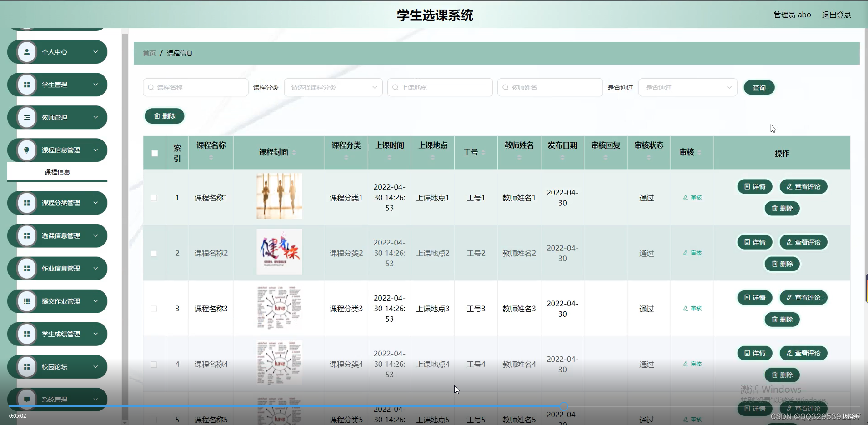Click the 校园论坛 grid icon
This screenshot has height=425, width=868.
click(27, 366)
